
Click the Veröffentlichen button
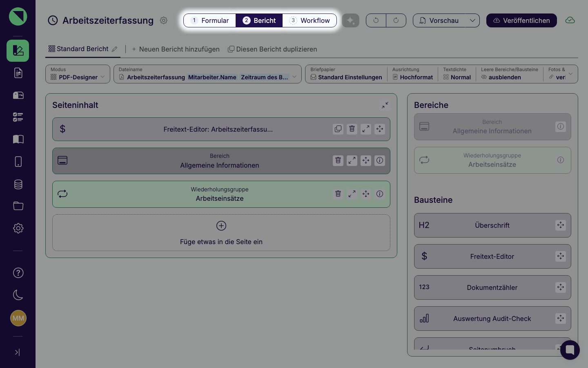(521, 20)
